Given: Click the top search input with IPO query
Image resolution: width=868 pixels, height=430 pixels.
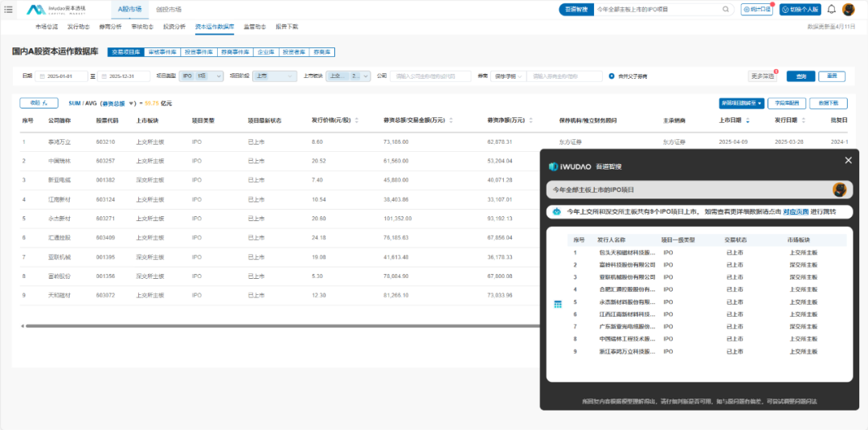Looking at the screenshot, I should click(657, 10).
